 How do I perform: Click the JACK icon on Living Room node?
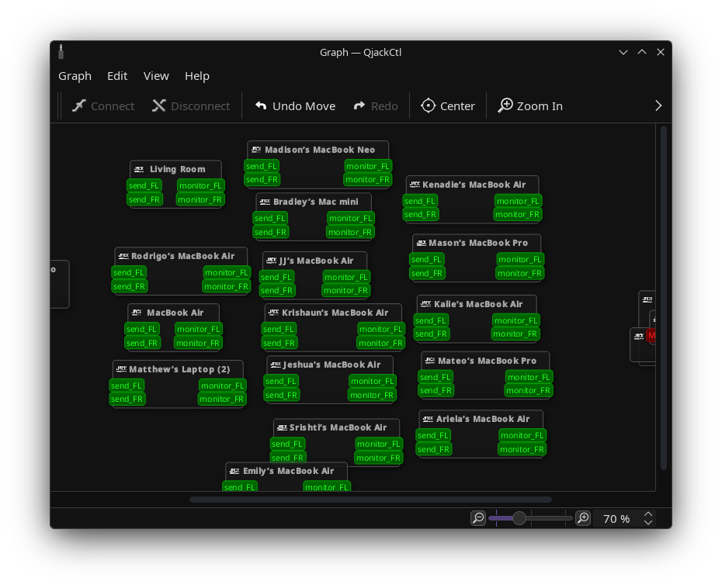[x=139, y=169]
